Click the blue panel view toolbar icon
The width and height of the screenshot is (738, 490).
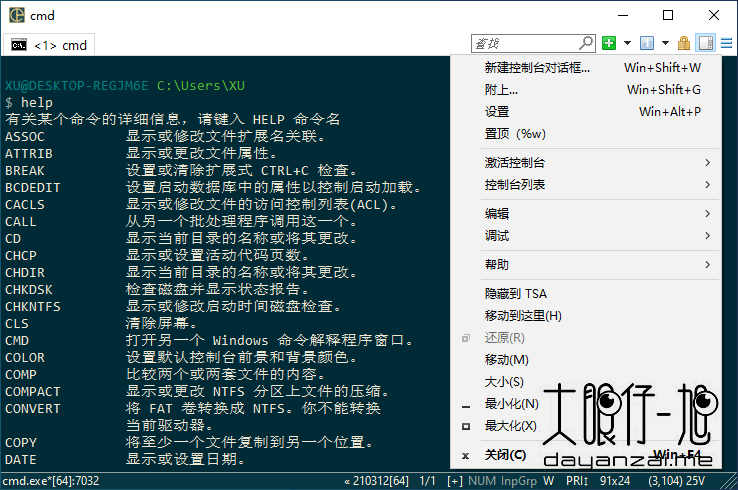647,43
